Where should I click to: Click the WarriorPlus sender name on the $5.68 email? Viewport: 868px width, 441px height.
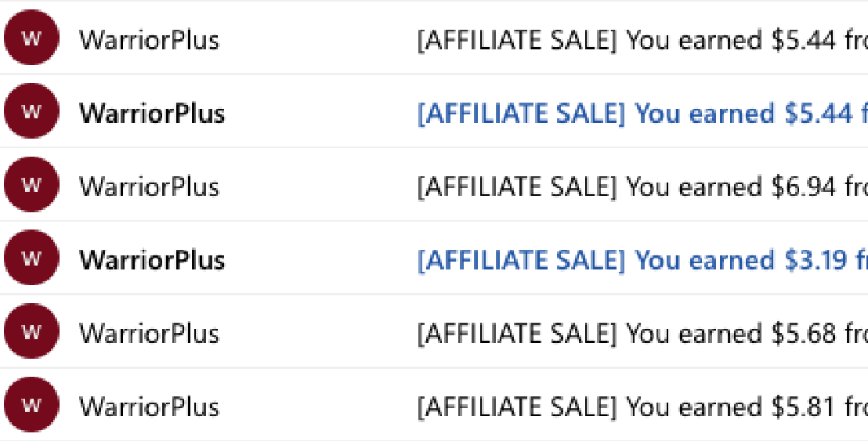tap(150, 334)
